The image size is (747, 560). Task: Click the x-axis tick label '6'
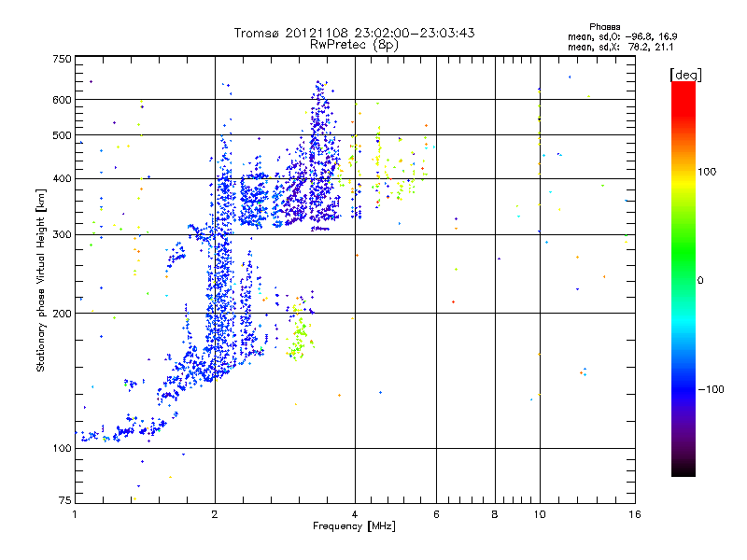tap(436, 514)
